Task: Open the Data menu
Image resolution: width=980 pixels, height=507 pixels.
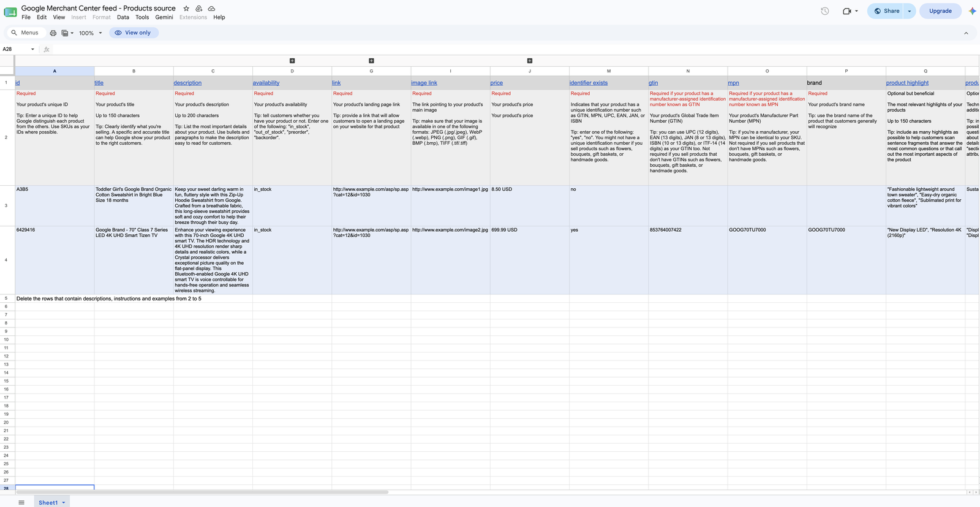Action: point(123,18)
